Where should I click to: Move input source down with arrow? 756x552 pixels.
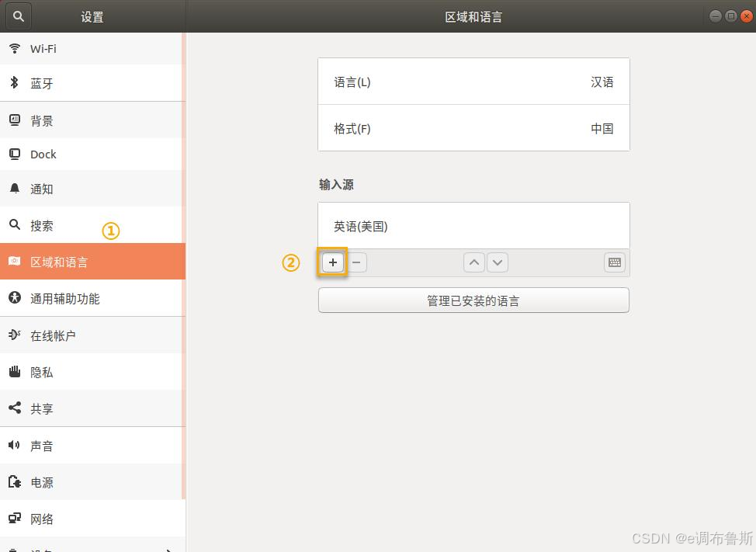[x=498, y=262]
